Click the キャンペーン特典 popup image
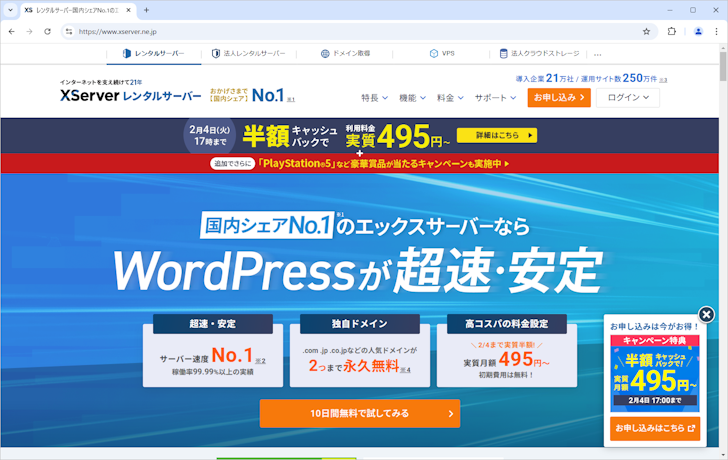 tap(655, 373)
